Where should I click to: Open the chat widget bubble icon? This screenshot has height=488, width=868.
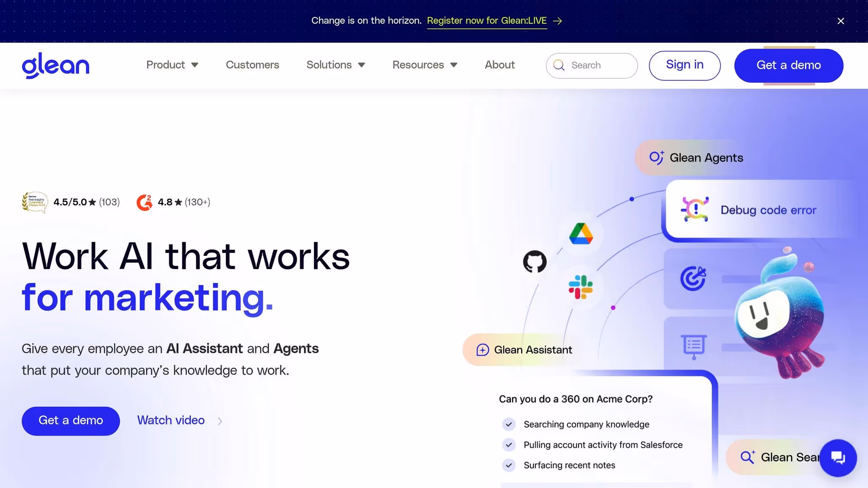(x=837, y=457)
